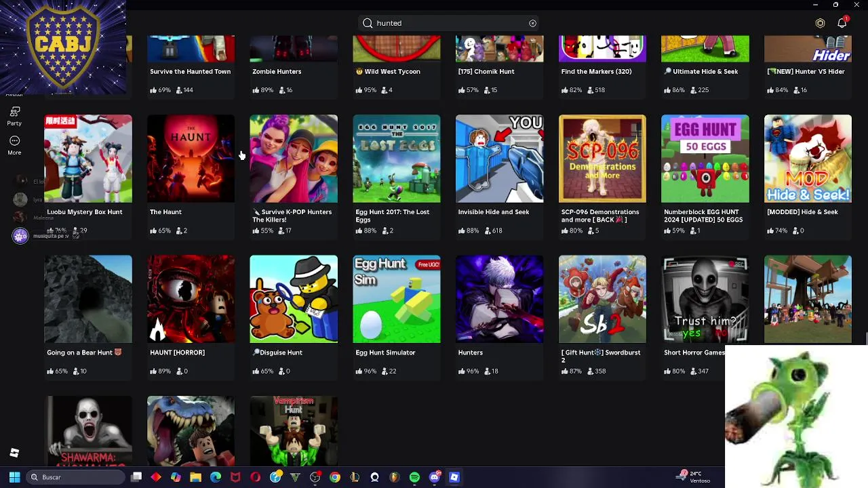
Task: Open The Haunt game thumbnail
Action: (x=191, y=159)
